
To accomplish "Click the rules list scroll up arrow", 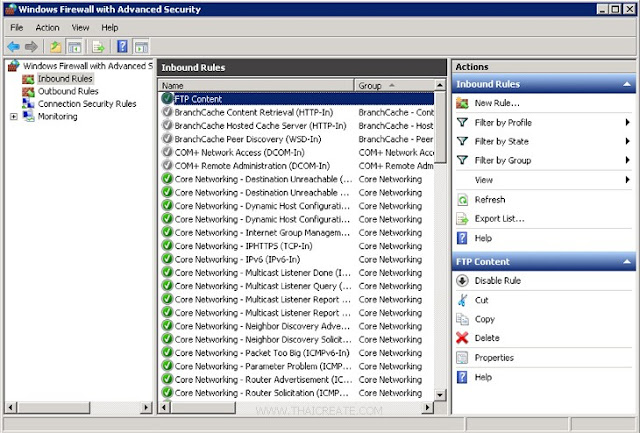I will (x=440, y=85).
